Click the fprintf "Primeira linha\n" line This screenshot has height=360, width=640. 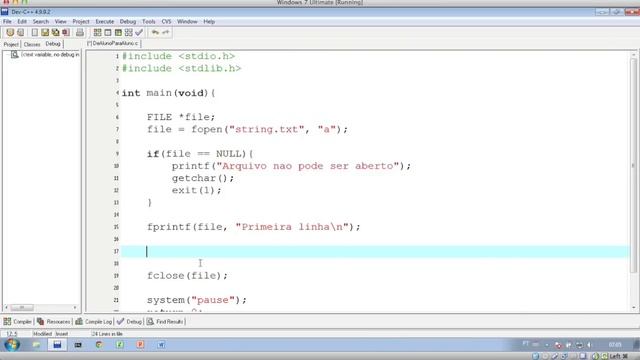pyautogui.click(x=254, y=227)
